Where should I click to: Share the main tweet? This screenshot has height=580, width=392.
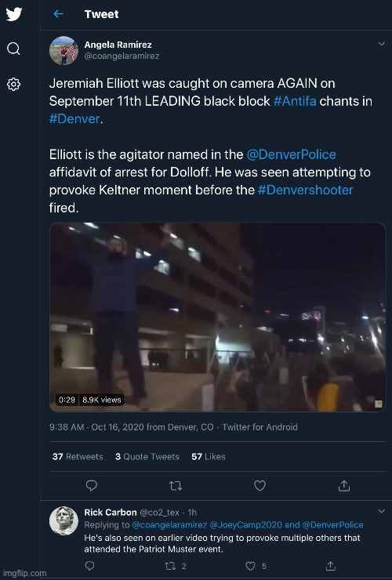click(344, 485)
